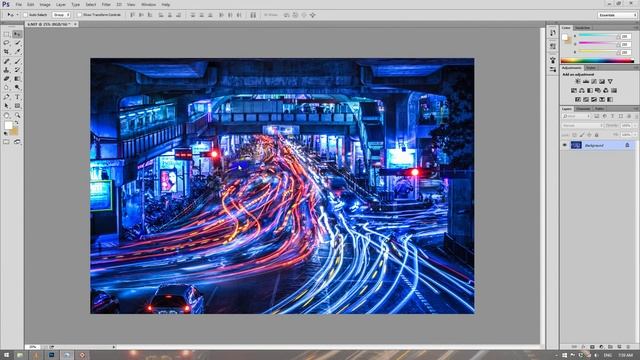Open the Group/Layer auto-select dropdown
Image resolution: width=640 pixels, height=360 pixels.
tap(61, 15)
